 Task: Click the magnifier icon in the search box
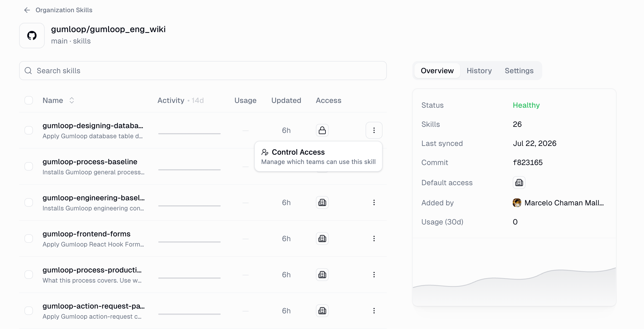coord(28,71)
